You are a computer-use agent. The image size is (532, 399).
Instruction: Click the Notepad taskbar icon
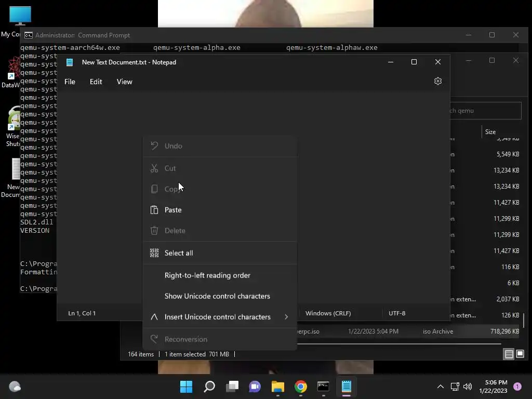(347, 387)
